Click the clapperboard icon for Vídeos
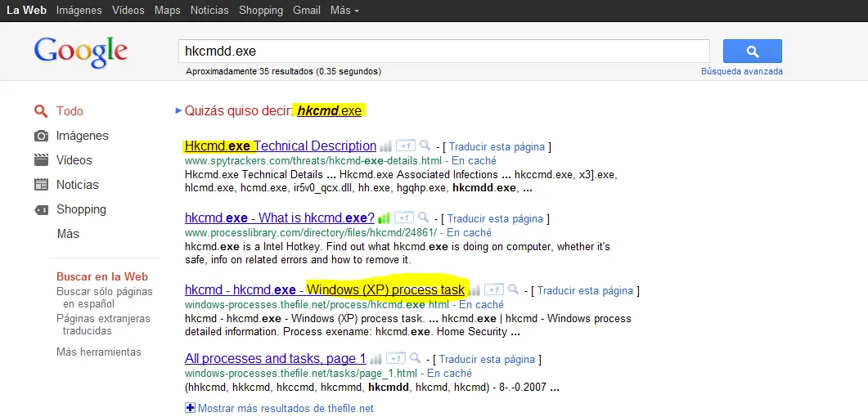 pos(41,160)
